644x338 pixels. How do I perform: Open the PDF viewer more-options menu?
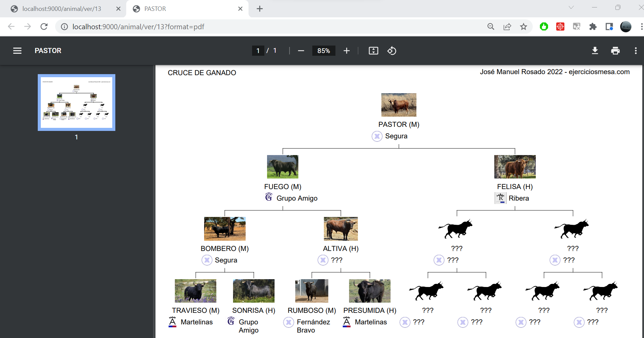[x=635, y=51]
